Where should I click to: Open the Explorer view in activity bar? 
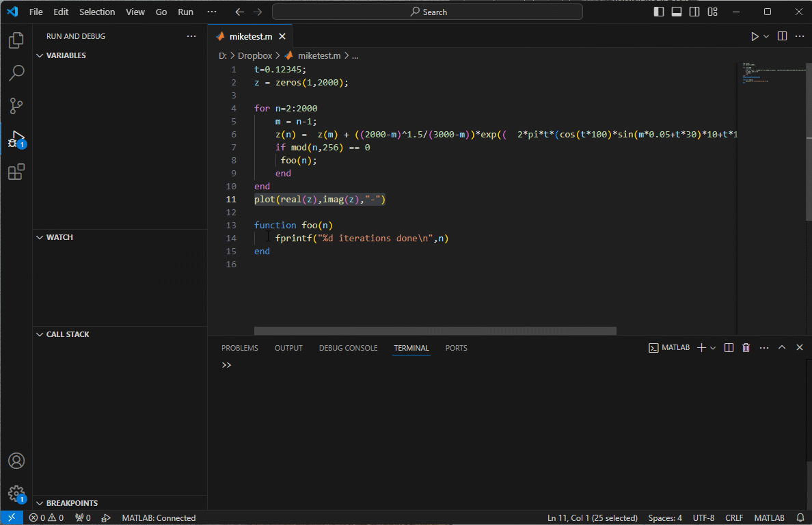[16, 40]
